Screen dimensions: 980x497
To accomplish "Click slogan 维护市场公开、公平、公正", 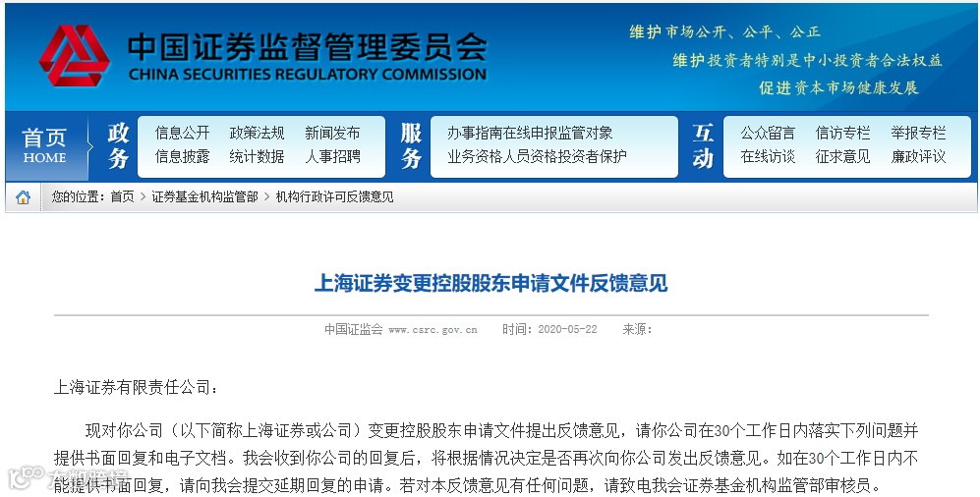I will (x=725, y=31).
